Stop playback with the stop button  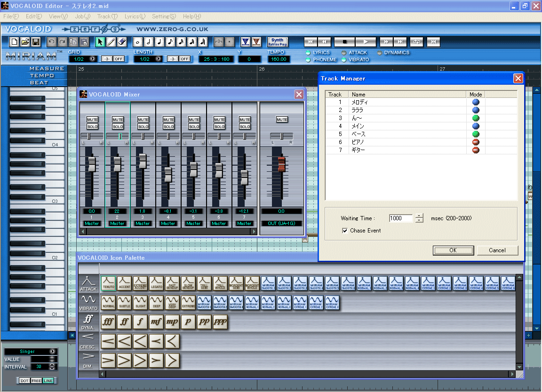[344, 42]
